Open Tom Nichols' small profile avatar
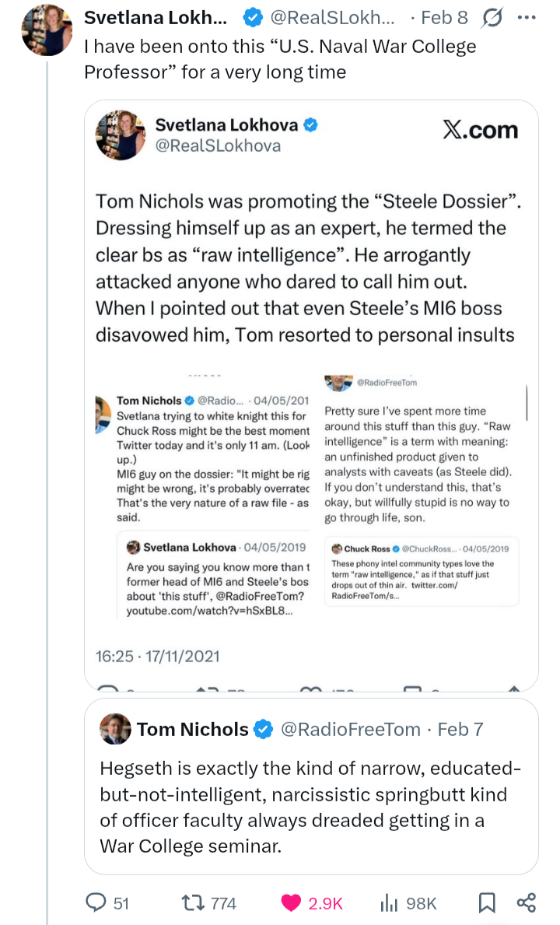The height and width of the screenshot is (925, 560). coord(115,729)
